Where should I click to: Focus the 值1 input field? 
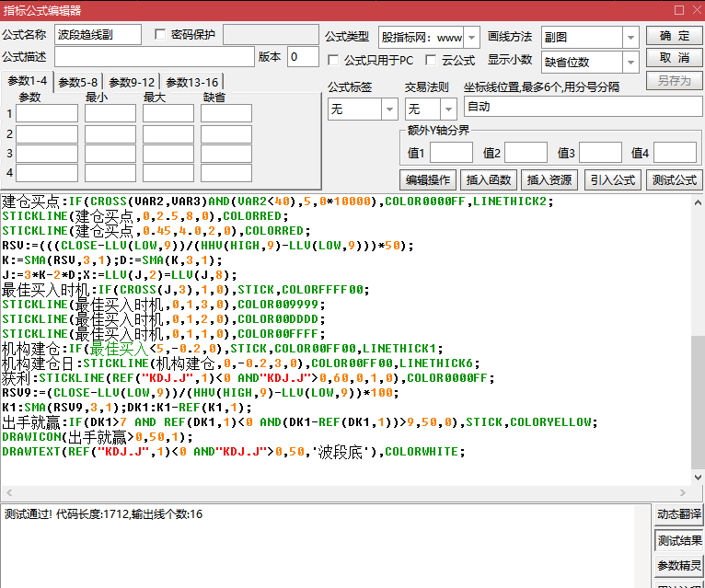(x=451, y=153)
